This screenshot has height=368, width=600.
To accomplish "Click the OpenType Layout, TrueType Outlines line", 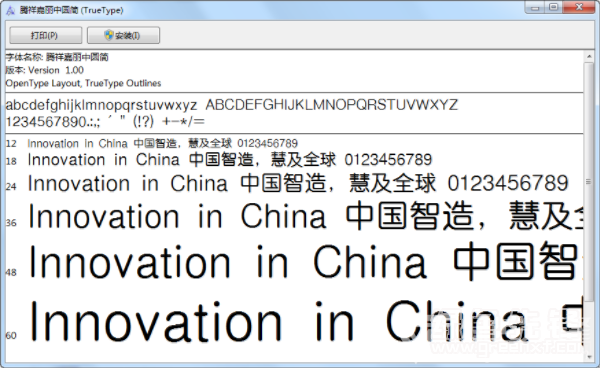I will (83, 83).
